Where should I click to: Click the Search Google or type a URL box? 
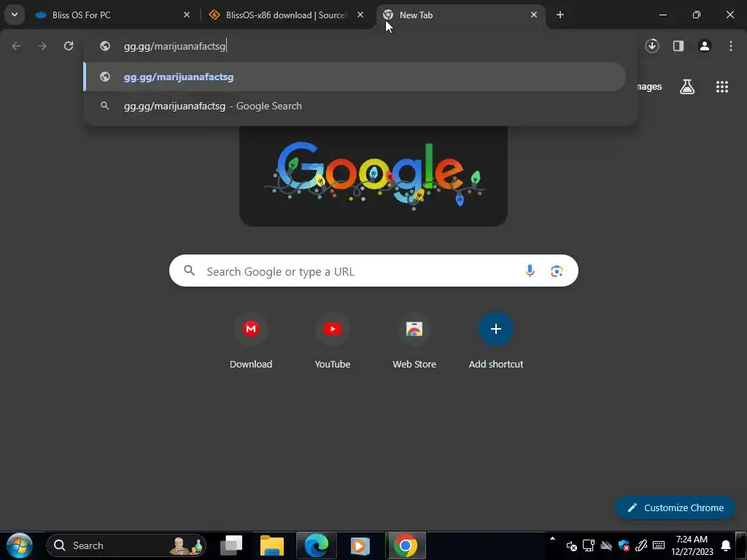click(373, 271)
